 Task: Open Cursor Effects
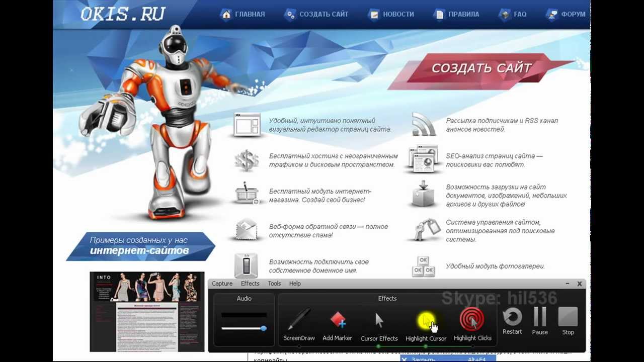point(379,326)
